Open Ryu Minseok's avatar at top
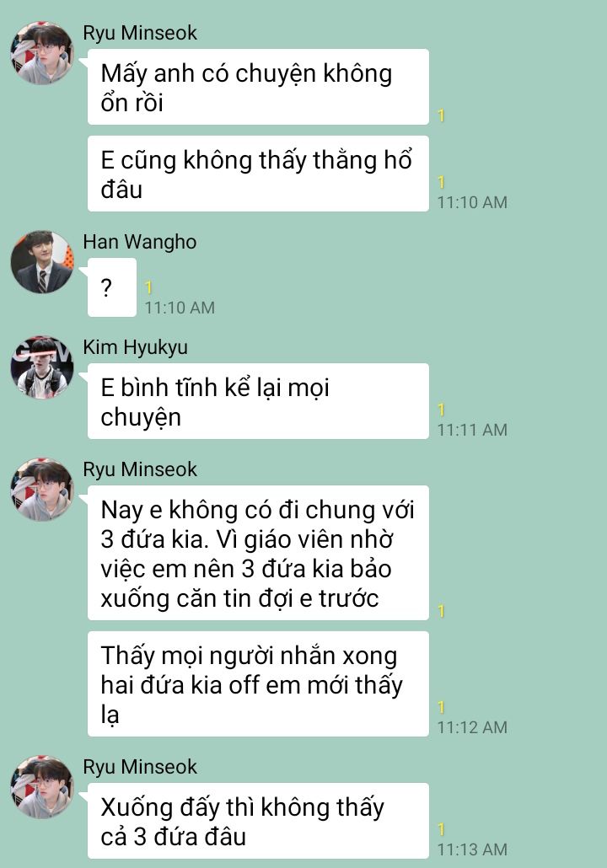The width and height of the screenshot is (607, 868). pos(42,53)
